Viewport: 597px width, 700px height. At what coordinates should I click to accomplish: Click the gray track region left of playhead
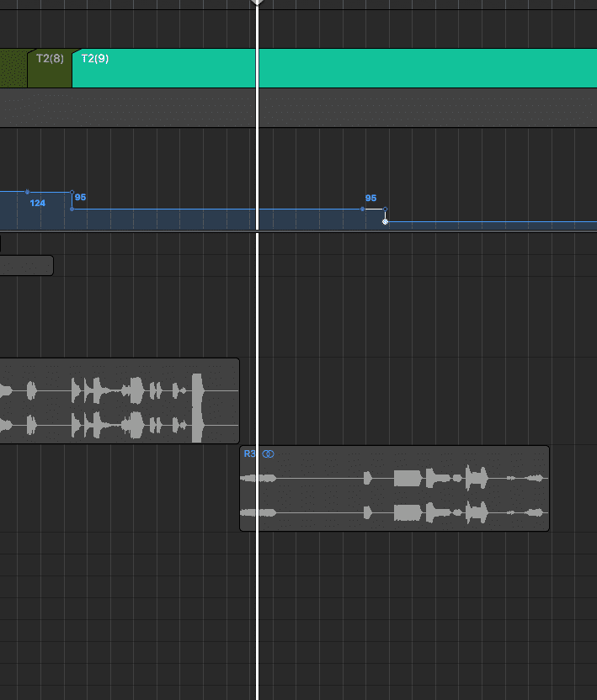[x=126, y=108]
